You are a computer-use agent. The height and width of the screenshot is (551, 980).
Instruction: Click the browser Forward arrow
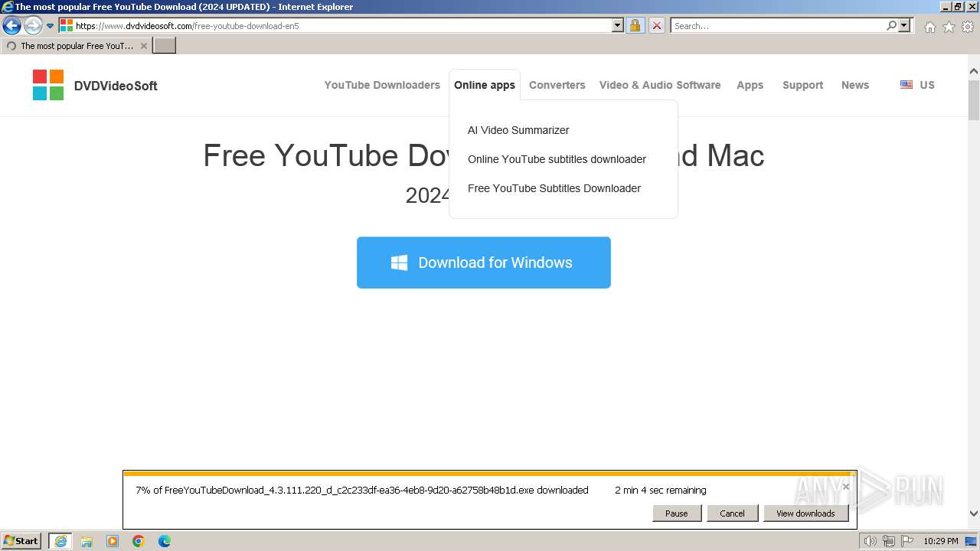click(33, 25)
